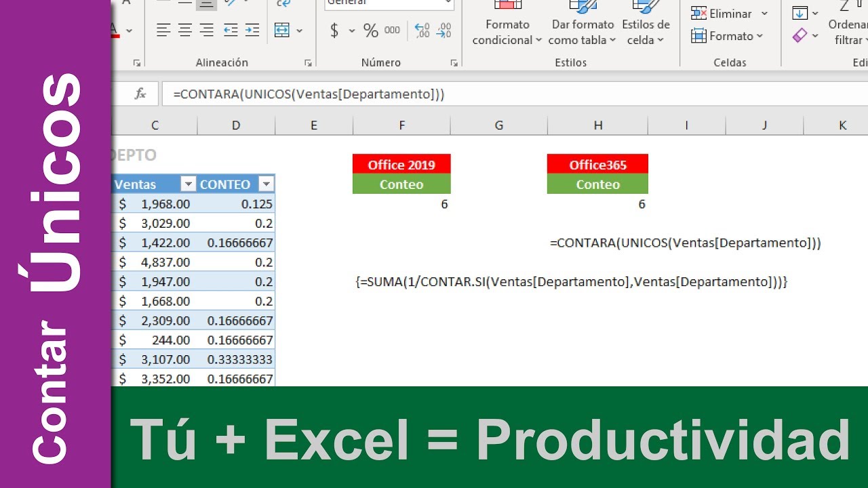The image size is (868, 488).
Task: Apply the red font color
Action: [x=115, y=30]
